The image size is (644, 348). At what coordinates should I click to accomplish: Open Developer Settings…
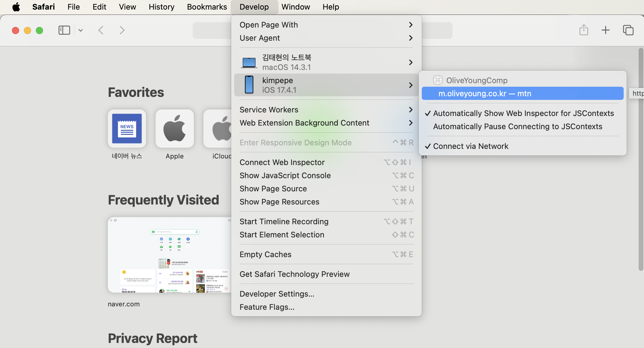pyautogui.click(x=277, y=294)
